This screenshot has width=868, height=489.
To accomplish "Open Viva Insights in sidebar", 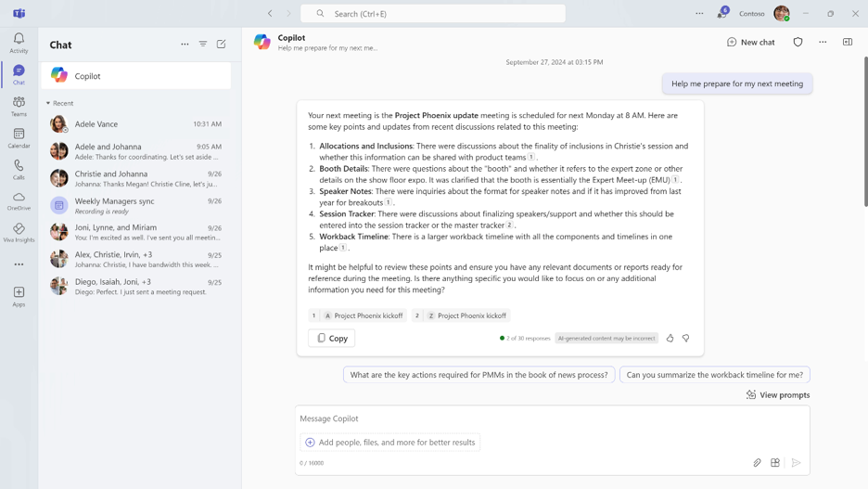I will (19, 232).
